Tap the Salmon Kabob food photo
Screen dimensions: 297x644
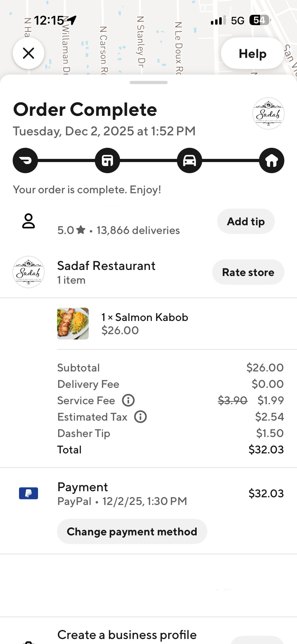(73, 324)
